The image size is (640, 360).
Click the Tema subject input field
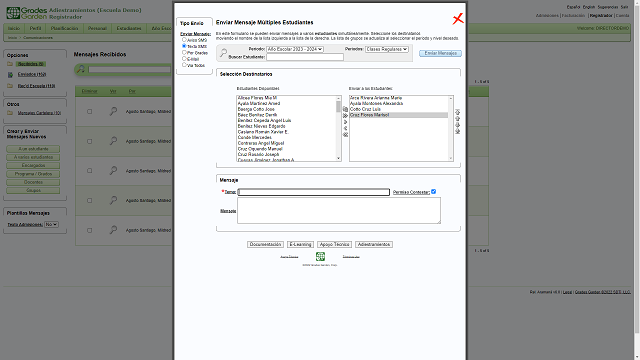click(313, 192)
